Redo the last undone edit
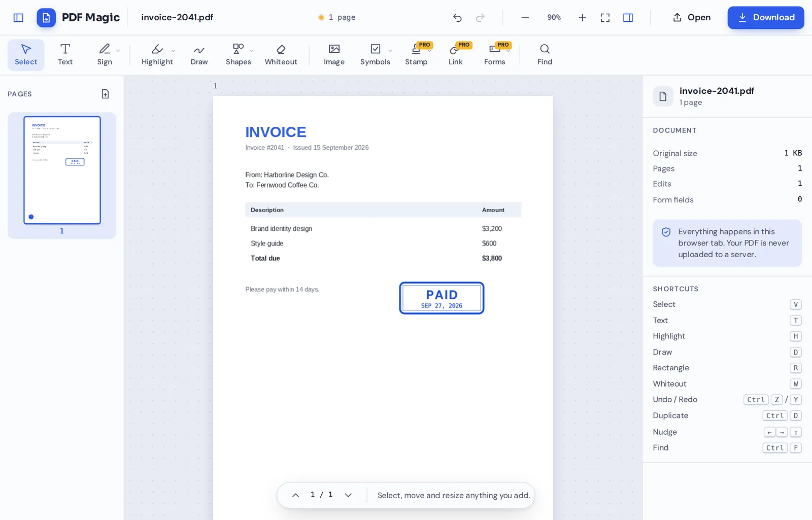This screenshot has height=520, width=812. pos(480,18)
